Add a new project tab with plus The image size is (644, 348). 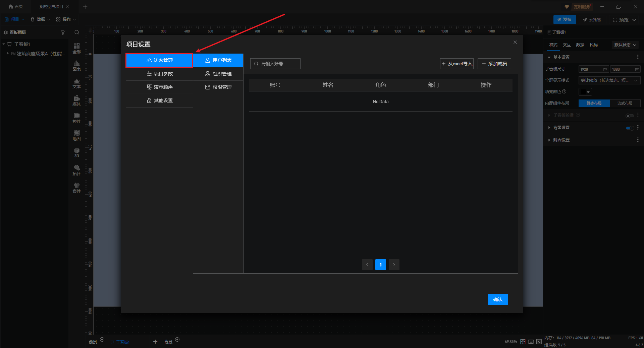point(85,7)
